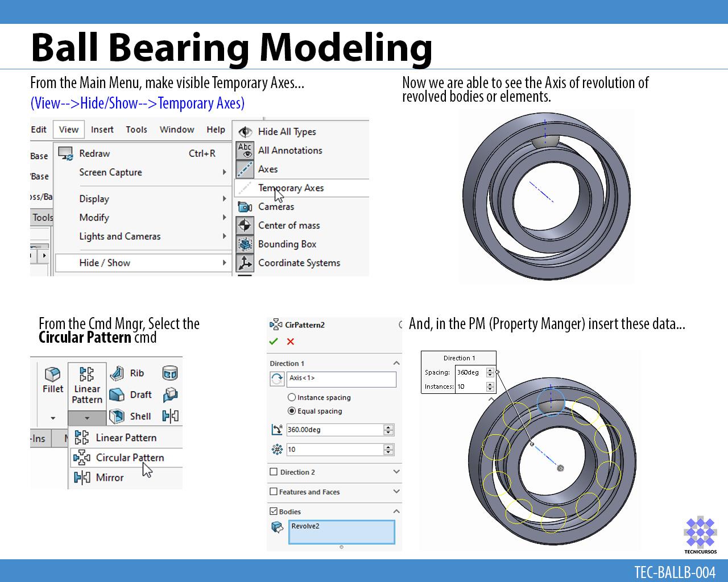Screen dimensions: 728x582
Task: Click the angle icon beside 360.00deg
Action: click(277, 430)
